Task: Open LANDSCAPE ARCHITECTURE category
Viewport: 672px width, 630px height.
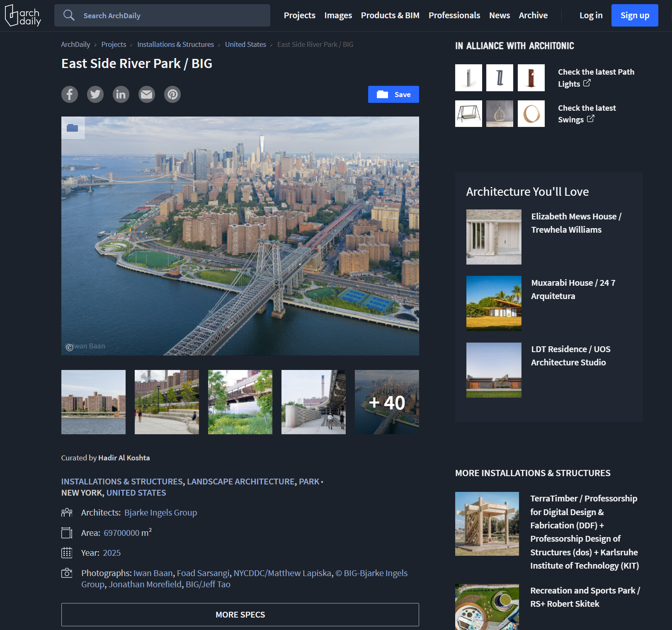Action: pos(240,482)
